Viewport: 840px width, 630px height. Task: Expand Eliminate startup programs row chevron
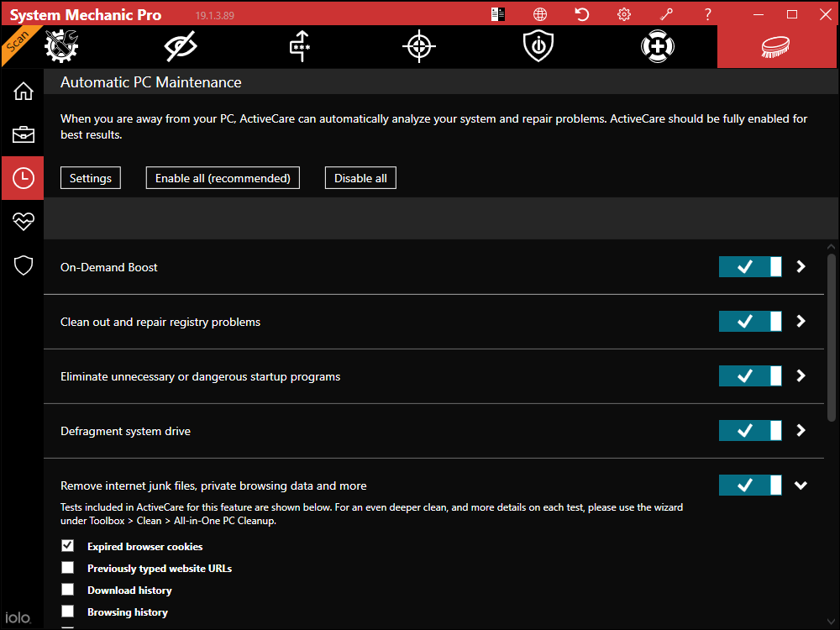[801, 376]
